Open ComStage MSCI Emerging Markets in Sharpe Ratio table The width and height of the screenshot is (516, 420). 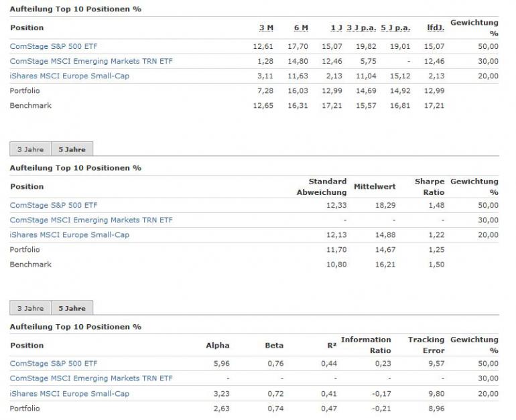point(91,220)
